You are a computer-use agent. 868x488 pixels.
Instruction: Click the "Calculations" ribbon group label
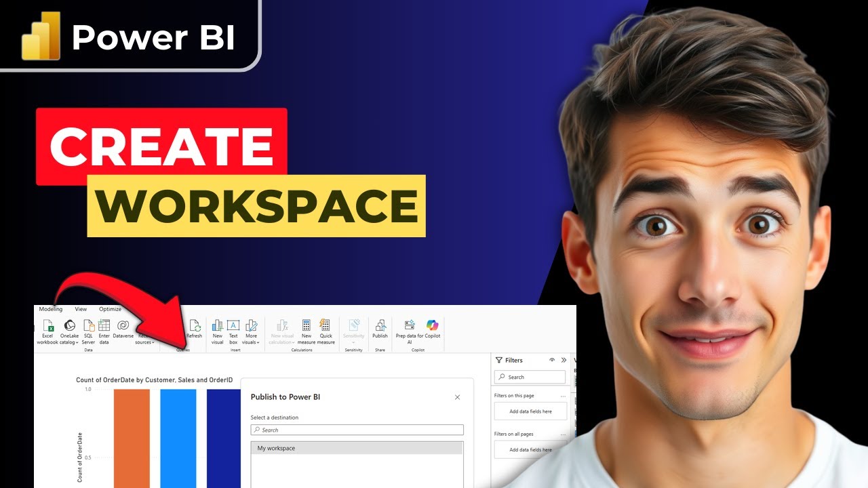pos(302,350)
